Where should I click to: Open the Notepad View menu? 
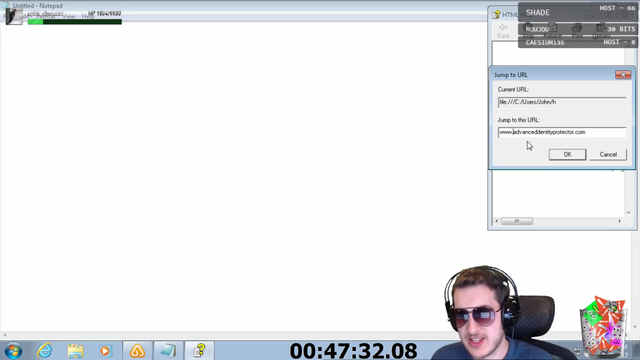click(x=69, y=16)
